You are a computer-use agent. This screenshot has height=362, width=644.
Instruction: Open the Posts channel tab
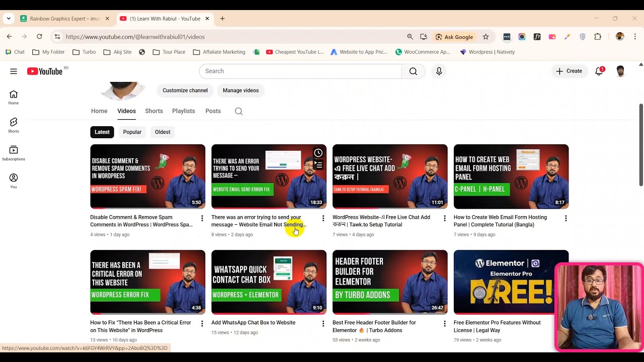pyautogui.click(x=213, y=111)
